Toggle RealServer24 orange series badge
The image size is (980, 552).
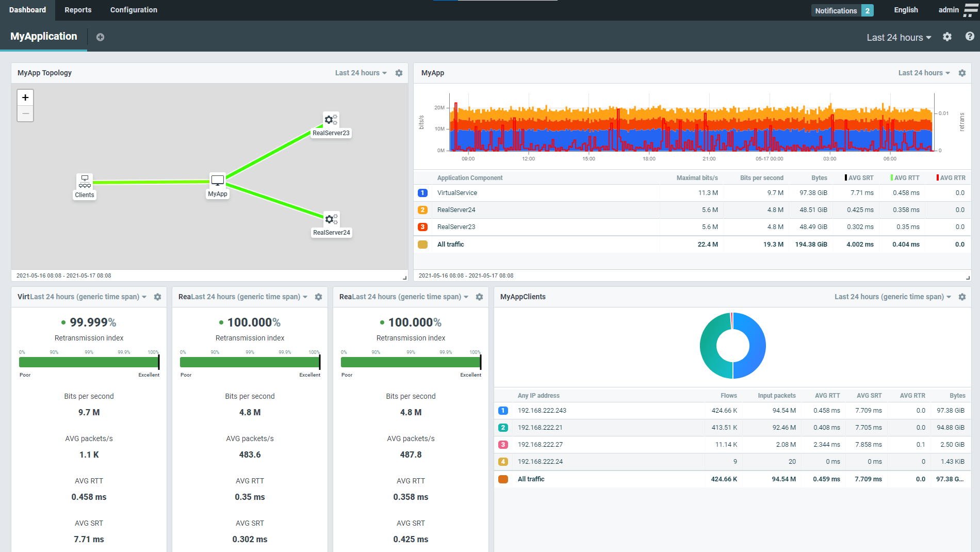click(422, 210)
